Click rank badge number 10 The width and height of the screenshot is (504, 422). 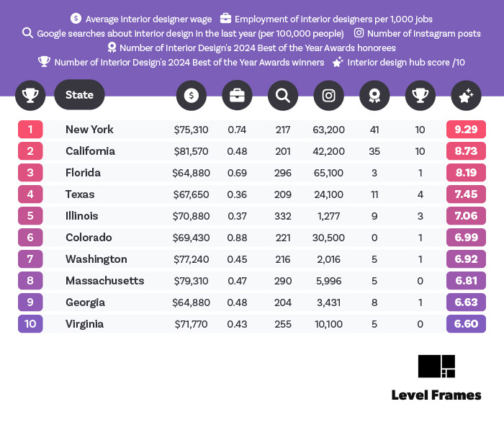(30, 324)
